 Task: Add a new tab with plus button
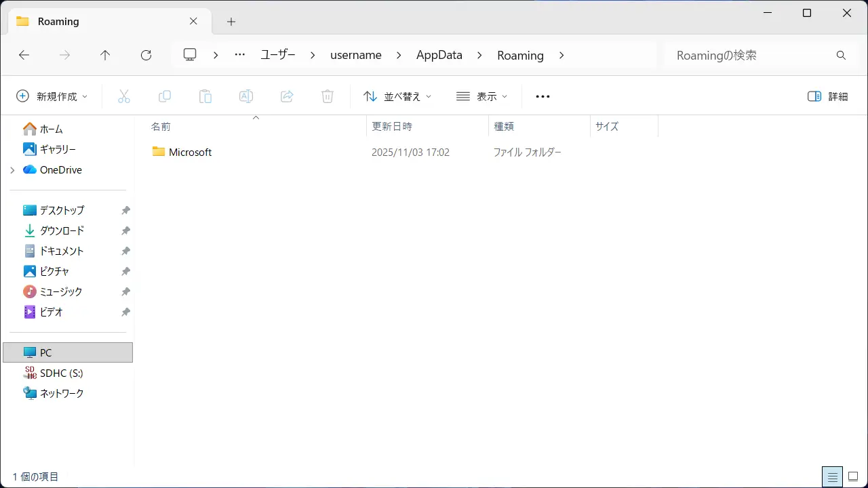point(231,22)
